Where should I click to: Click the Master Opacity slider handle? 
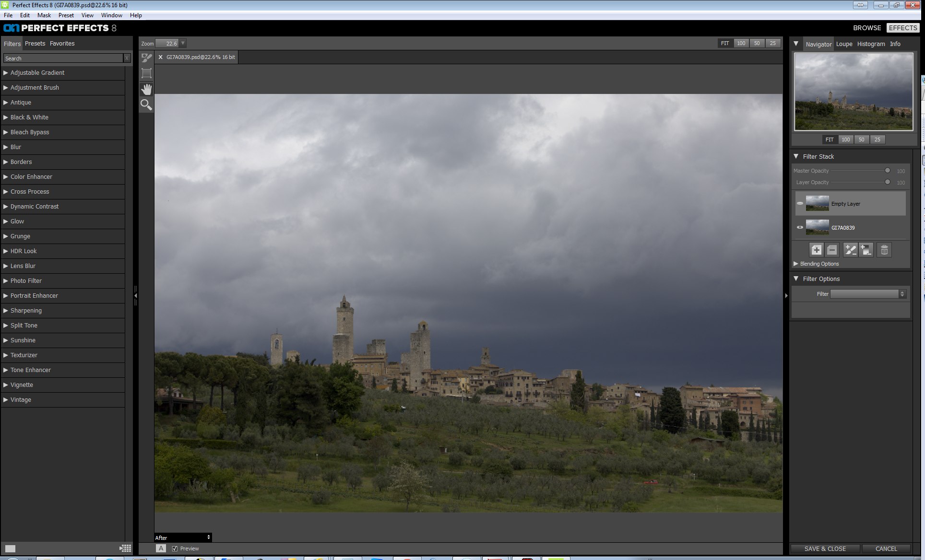tap(888, 171)
